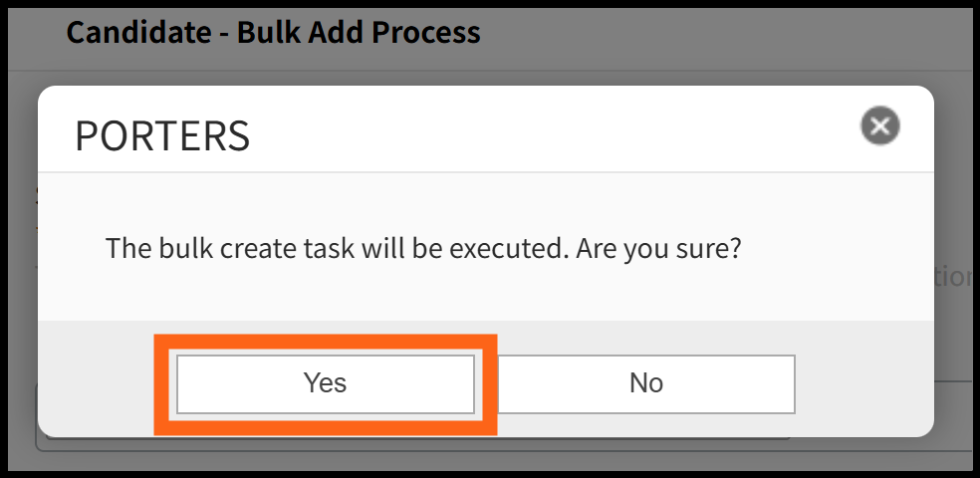
Task: Hit the circled cross icon in dialog corner
Action: [x=879, y=126]
